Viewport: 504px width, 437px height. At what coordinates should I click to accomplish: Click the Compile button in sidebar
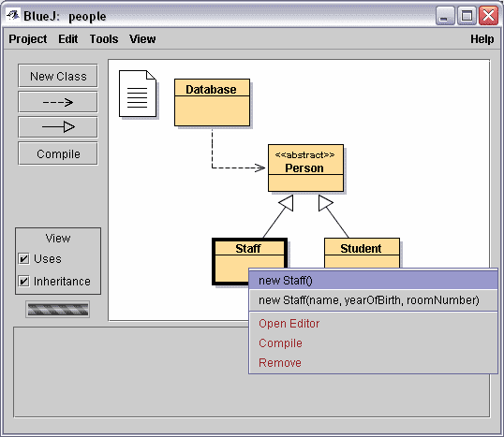pyautogui.click(x=58, y=153)
